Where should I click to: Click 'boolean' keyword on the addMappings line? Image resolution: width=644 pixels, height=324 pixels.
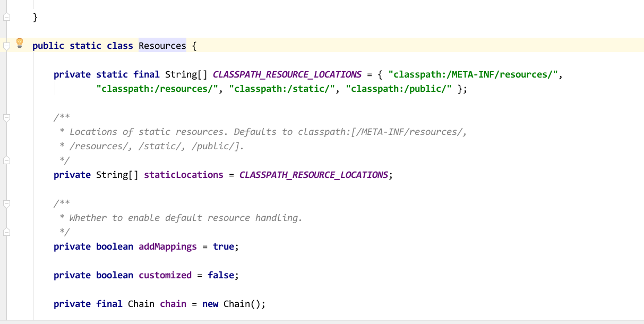[x=115, y=246]
